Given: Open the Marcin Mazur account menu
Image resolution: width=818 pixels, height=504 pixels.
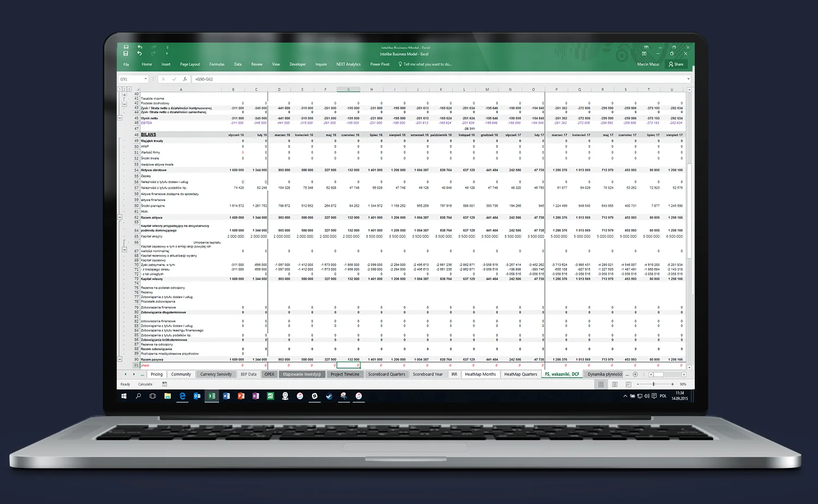Looking at the screenshot, I should (648, 64).
